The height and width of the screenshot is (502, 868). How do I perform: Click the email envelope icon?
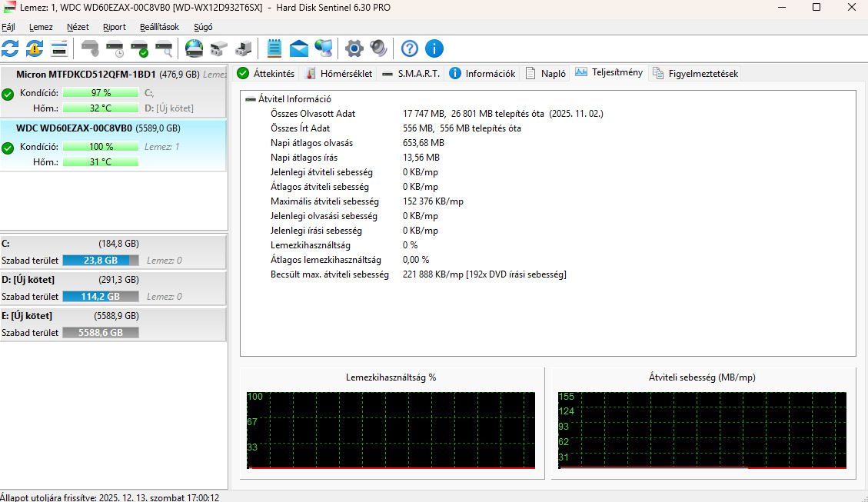pyautogui.click(x=299, y=48)
